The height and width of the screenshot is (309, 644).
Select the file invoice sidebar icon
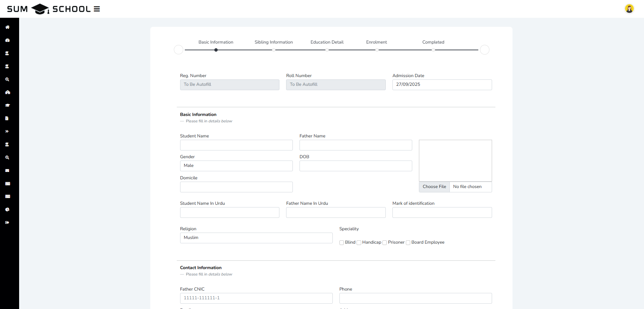click(x=7, y=118)
